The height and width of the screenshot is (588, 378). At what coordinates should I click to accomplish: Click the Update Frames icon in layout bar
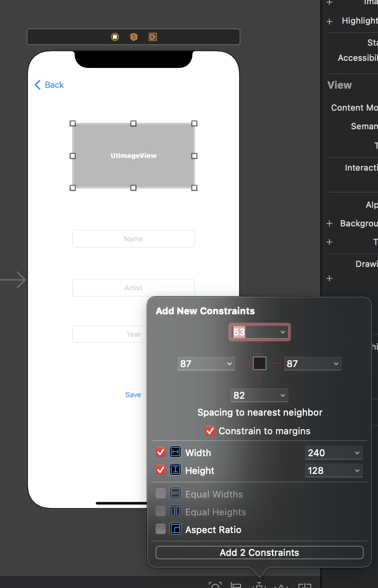[x=216, y=585]
